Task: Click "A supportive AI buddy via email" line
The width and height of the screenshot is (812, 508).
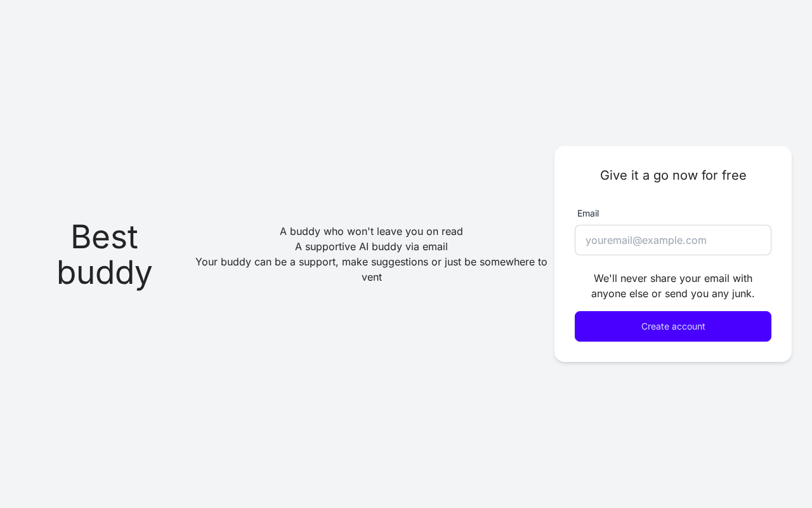Action: (x=371, y=246)
